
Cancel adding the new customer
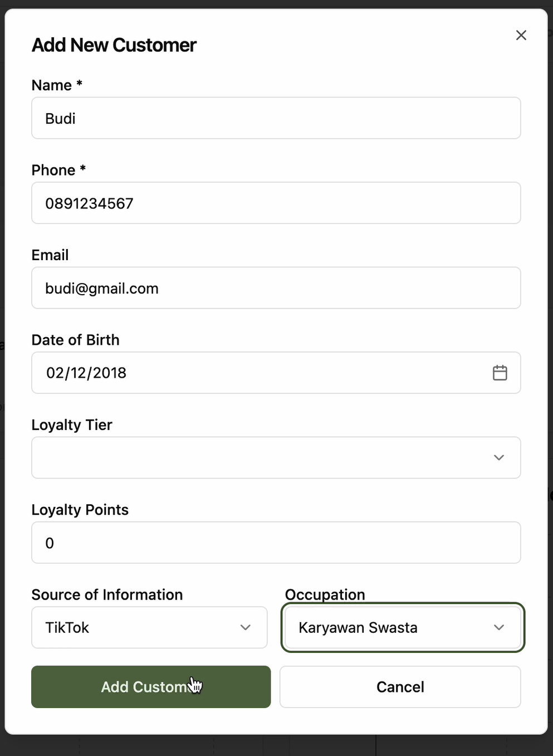coord(400,687)
